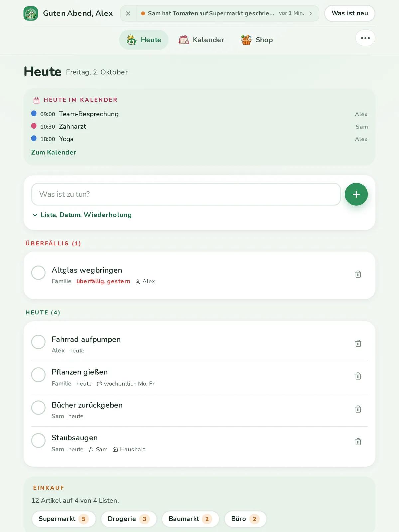Screen dimensions: 399x532
Task: Delete the Pflanzen gießen task
Action: [358, 376]
